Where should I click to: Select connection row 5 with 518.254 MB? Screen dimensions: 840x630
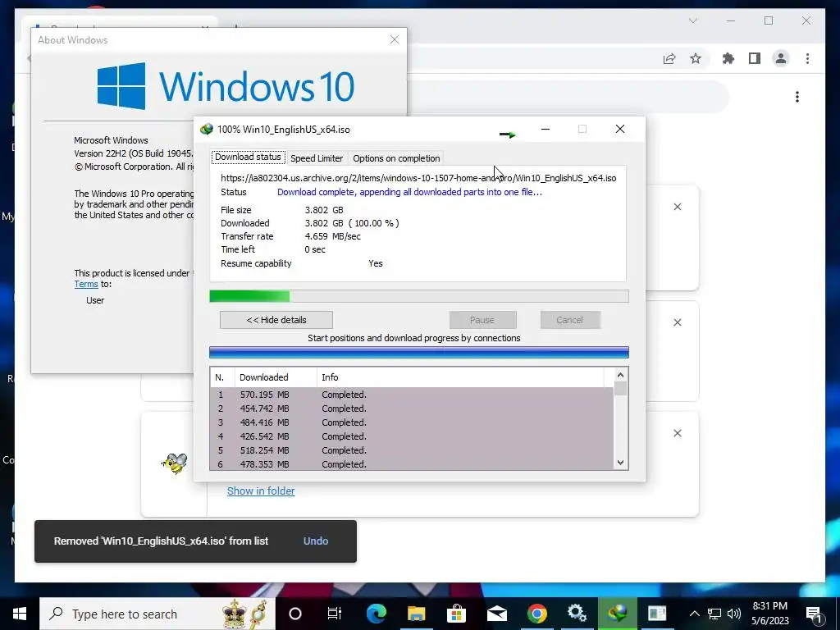point(412,450)
